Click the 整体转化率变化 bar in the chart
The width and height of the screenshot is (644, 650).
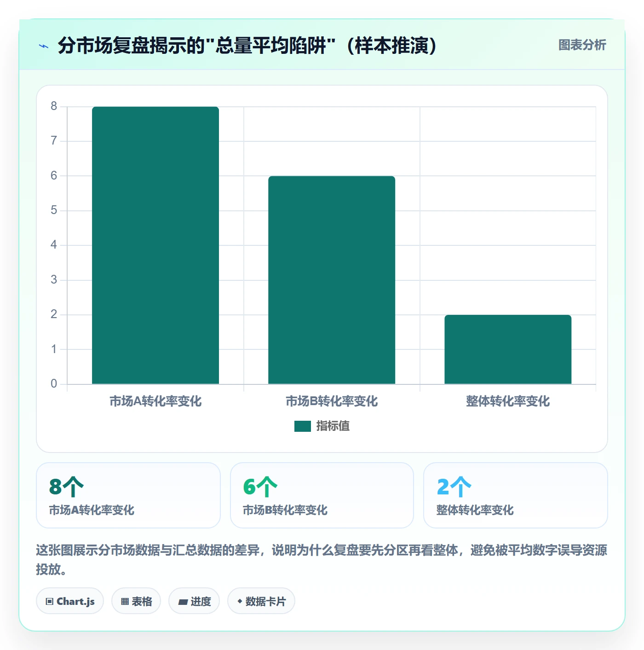click(508, 349)
